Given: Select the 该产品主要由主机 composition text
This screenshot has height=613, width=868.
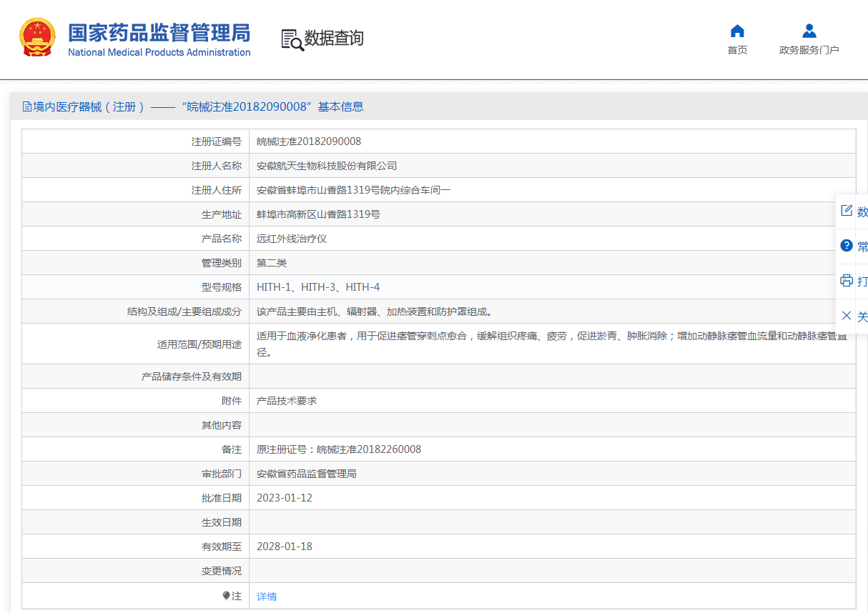Looking at the screenshot, I should [375, 312].
